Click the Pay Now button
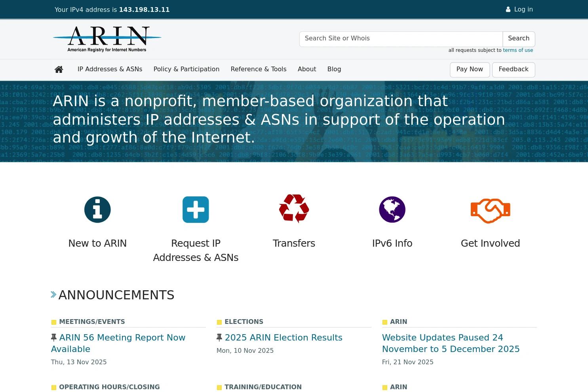 pos(470,70)
